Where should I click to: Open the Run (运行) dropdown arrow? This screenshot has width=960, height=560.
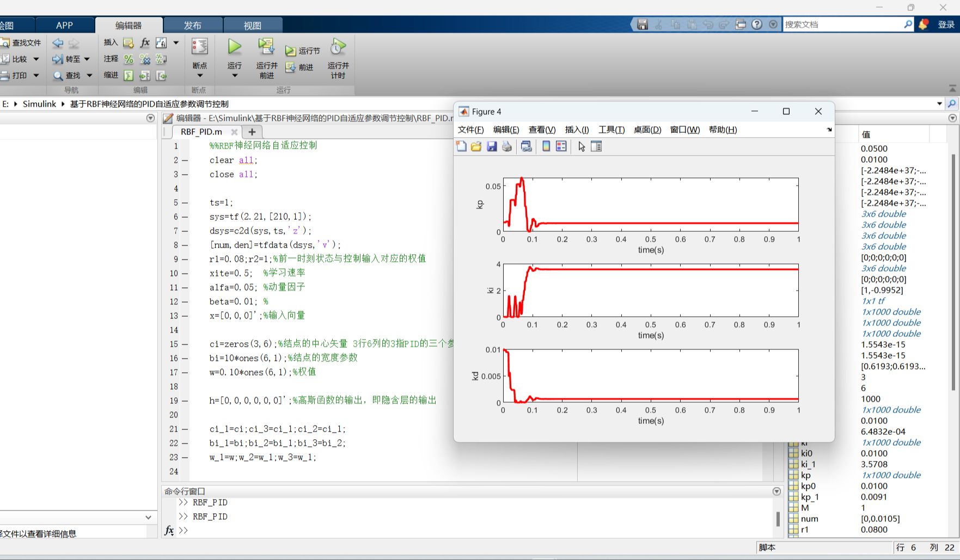235,76
